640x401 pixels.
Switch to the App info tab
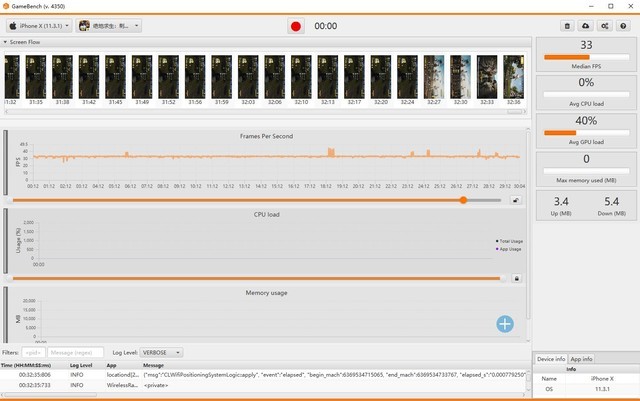pyautogui.click(x=580, y=358)
